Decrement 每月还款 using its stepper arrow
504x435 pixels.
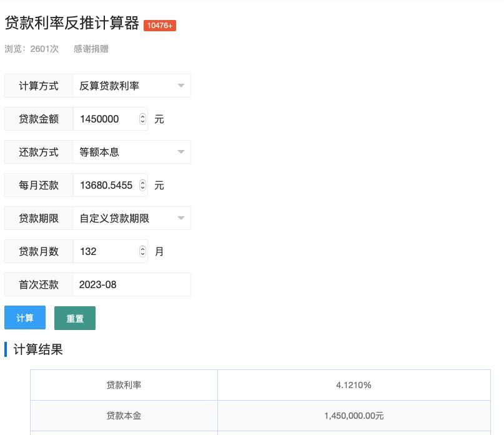(142, 188)
